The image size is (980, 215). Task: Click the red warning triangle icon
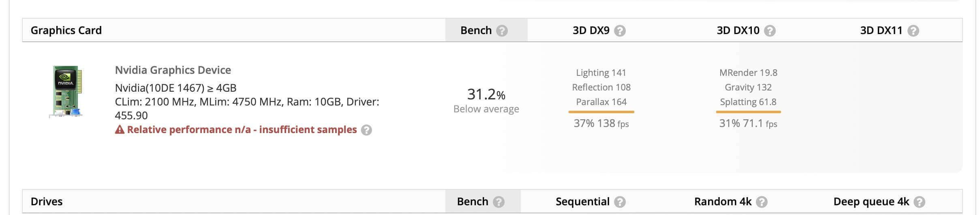(120, 130)
